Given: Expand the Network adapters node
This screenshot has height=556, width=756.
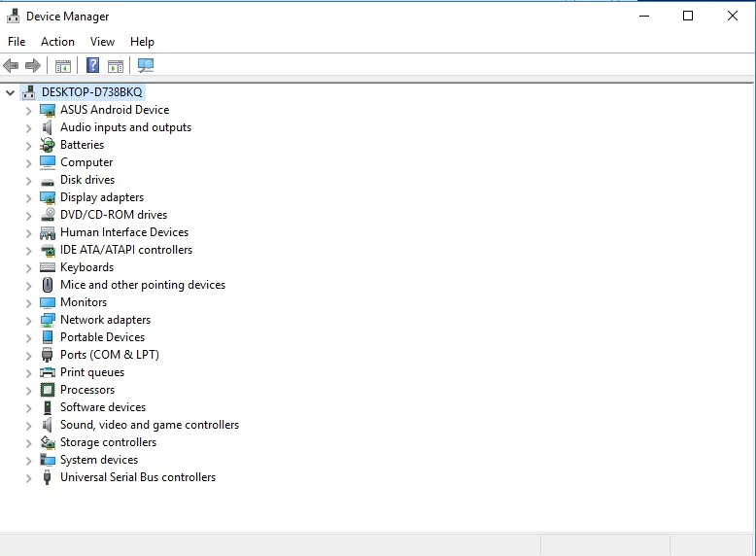Looking at the screenshot, I should pos(28,320).
